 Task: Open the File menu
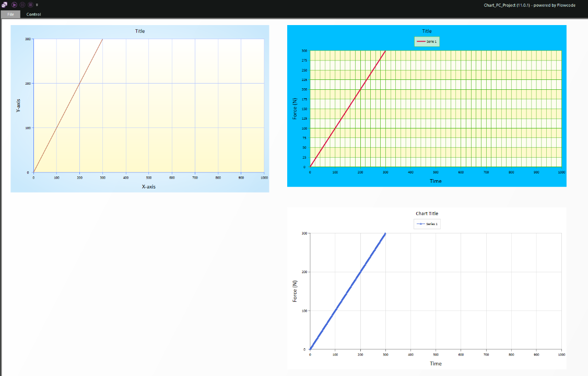[x=10, y=14]
